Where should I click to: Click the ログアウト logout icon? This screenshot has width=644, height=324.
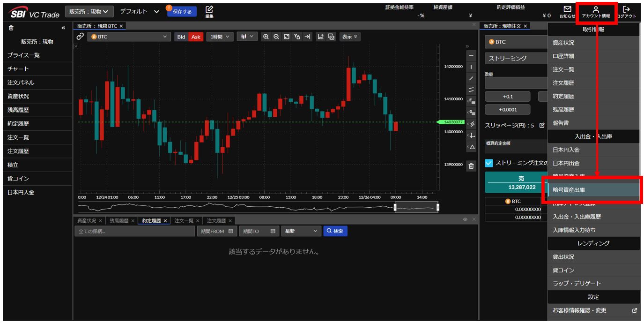(626, 11)
